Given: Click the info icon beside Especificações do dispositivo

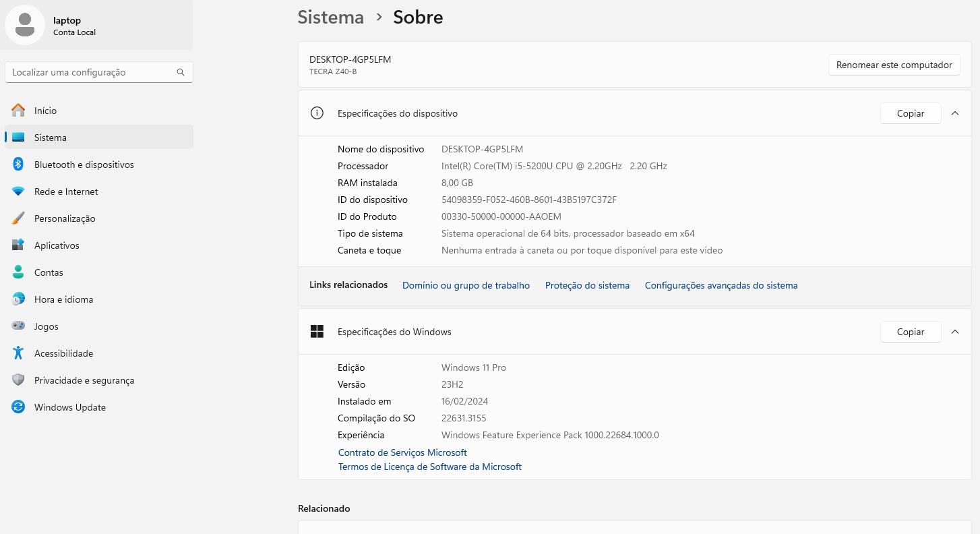Looking at the screenshot, I should pyautogui.click(x=317, y=113).
